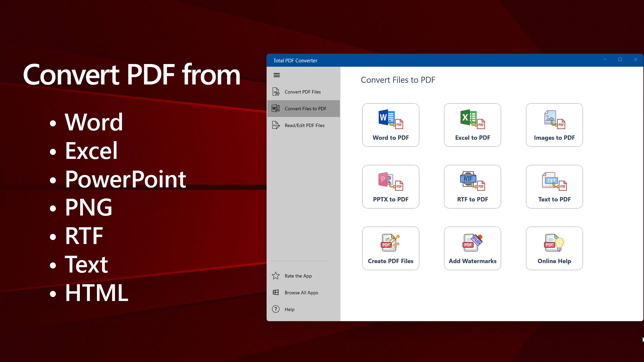Select the Text to PDF converter icon
The width and height of the screenshot is (644, 362).
click(x=554, y=182)
